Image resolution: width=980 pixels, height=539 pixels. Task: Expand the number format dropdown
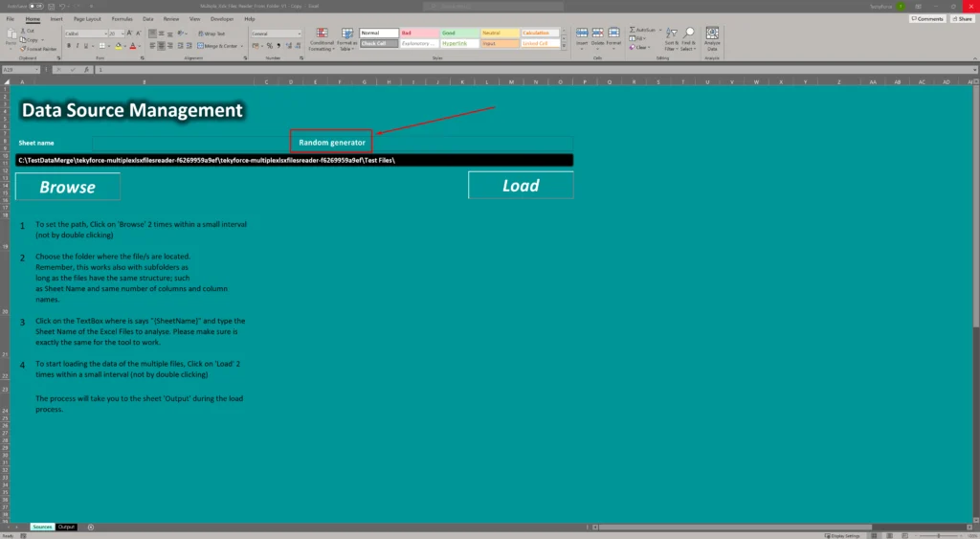pyautogui.click(x=300, y=34)
